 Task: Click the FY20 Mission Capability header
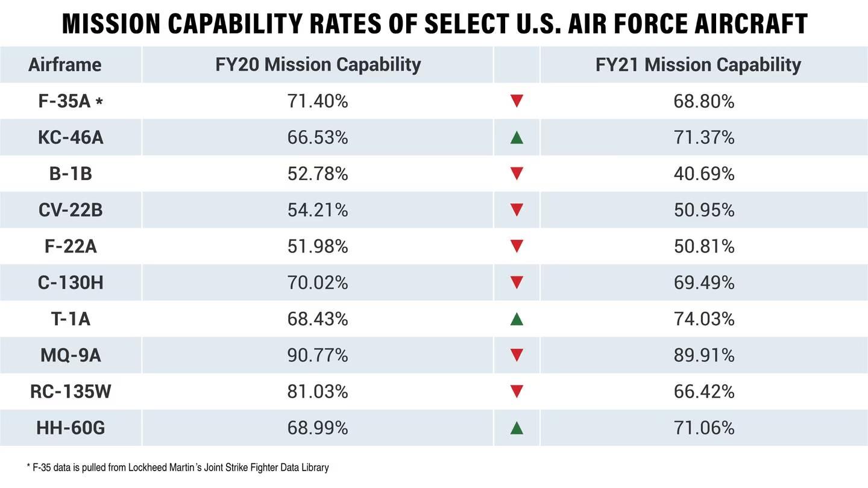pos(318,64)
